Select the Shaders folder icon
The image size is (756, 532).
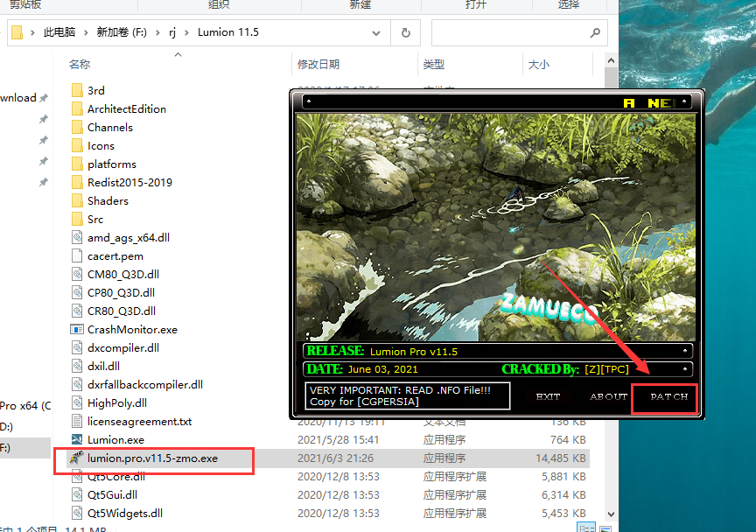pos(77,200)
